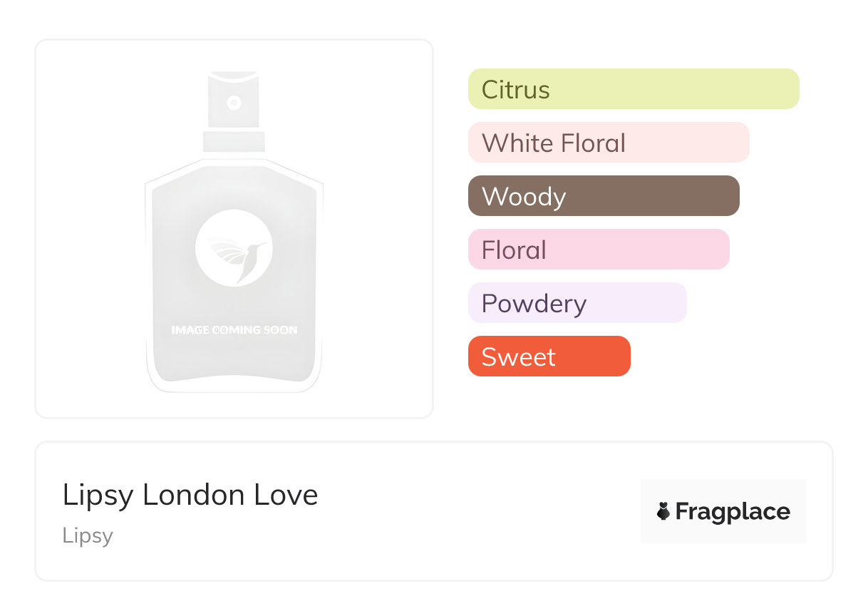The height and width of the screenshot is (616, 868).
Task: Click the orange Sweet accord bar
Action: click(x=549, y=356)
